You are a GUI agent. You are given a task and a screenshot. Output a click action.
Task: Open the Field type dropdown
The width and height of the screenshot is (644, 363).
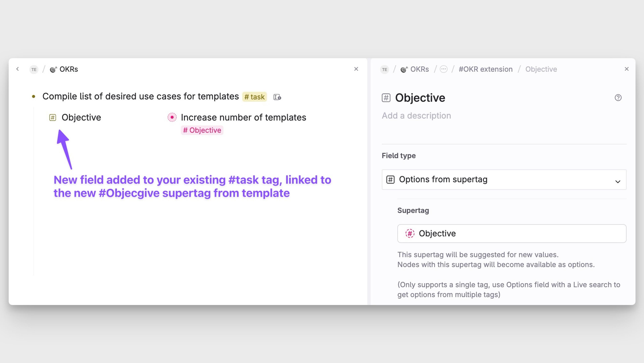point(504,179)
